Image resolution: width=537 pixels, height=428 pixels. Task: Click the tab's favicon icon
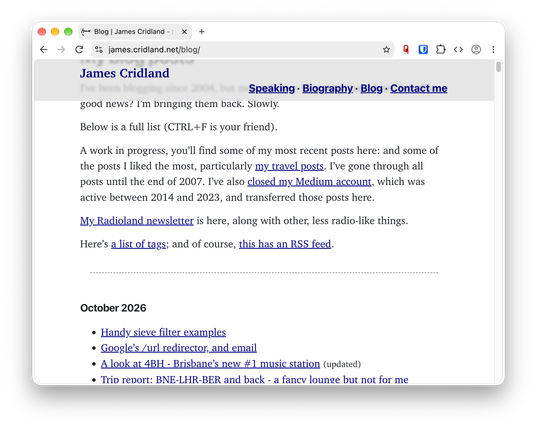click(86, 32)
